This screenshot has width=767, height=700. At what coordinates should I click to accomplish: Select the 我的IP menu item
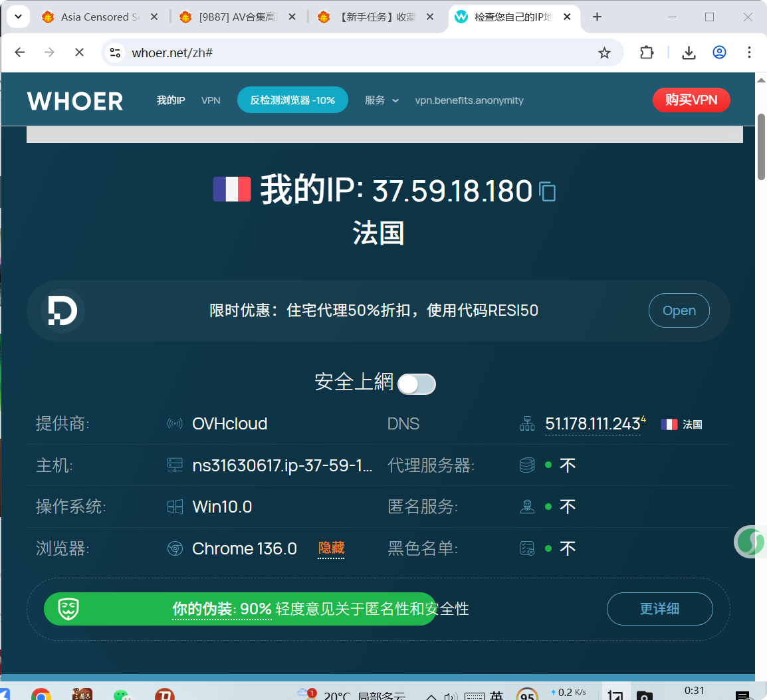171,100
